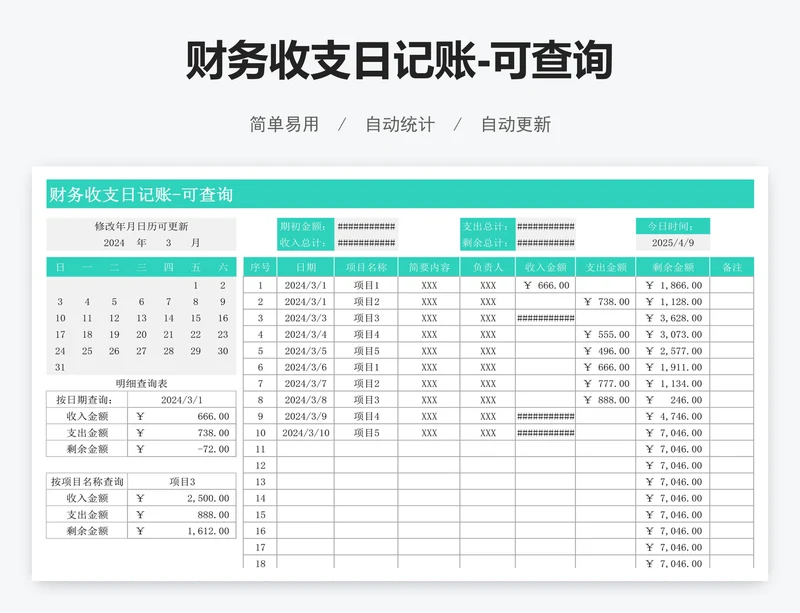Click the 888.00 project expense value
This screenshot has width=800, height=613.
214,514
